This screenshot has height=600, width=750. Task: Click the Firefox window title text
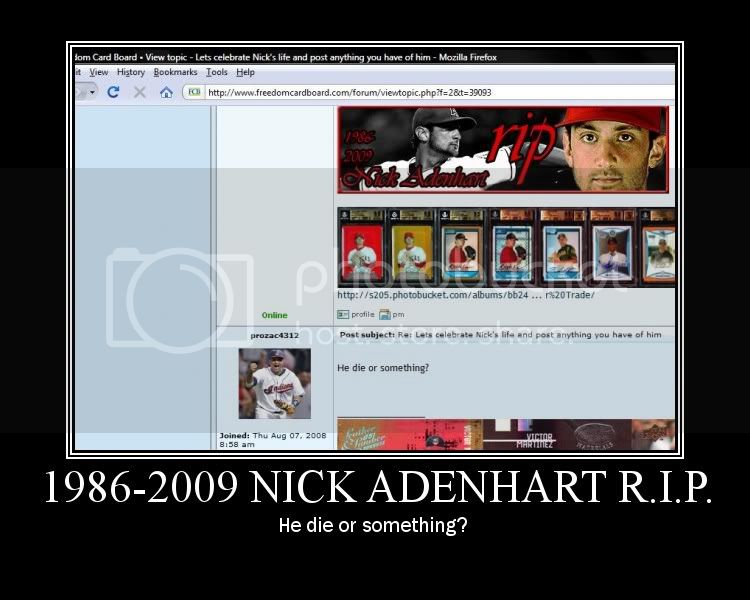coord(286,57)
